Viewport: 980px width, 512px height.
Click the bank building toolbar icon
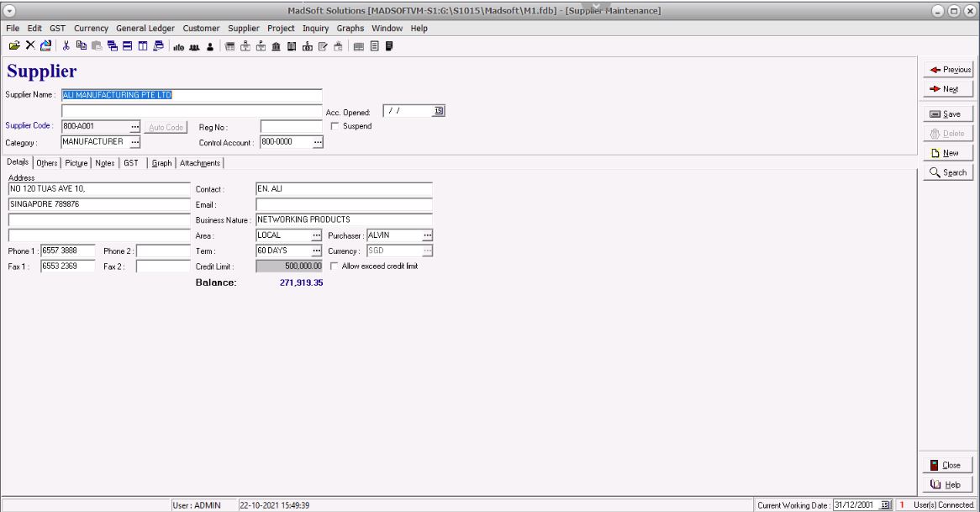(x=277, y=46)
